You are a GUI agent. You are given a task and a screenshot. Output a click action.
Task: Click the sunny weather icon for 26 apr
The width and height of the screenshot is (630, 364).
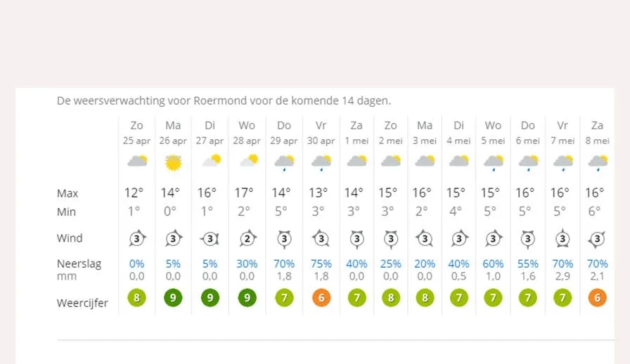click(x=173, y=163)
